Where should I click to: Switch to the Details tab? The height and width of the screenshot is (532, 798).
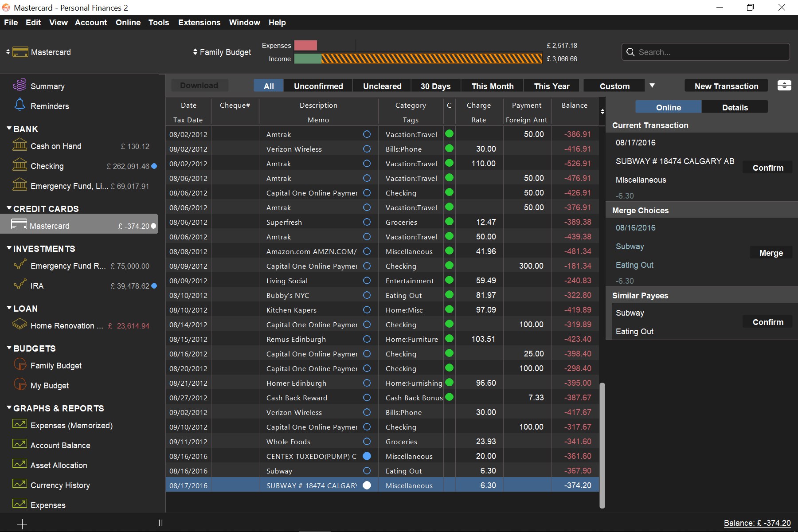(x=735, y=107)
